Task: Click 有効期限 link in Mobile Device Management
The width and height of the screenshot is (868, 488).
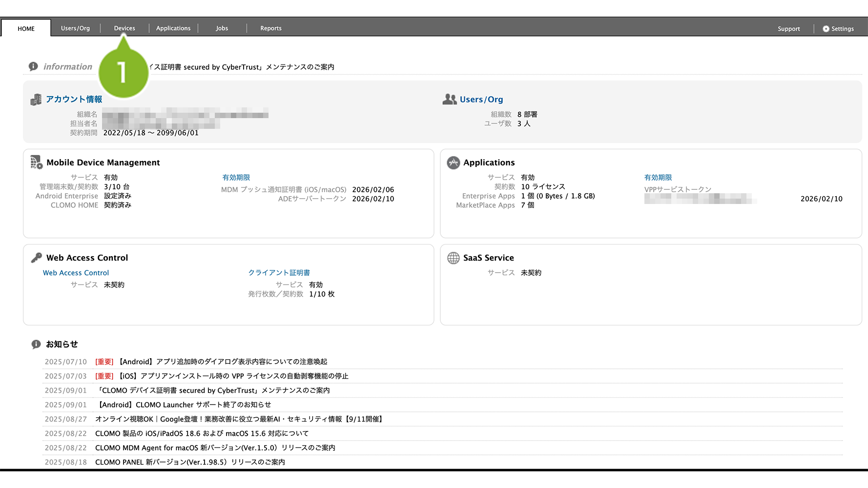Action: coord(236,178)
